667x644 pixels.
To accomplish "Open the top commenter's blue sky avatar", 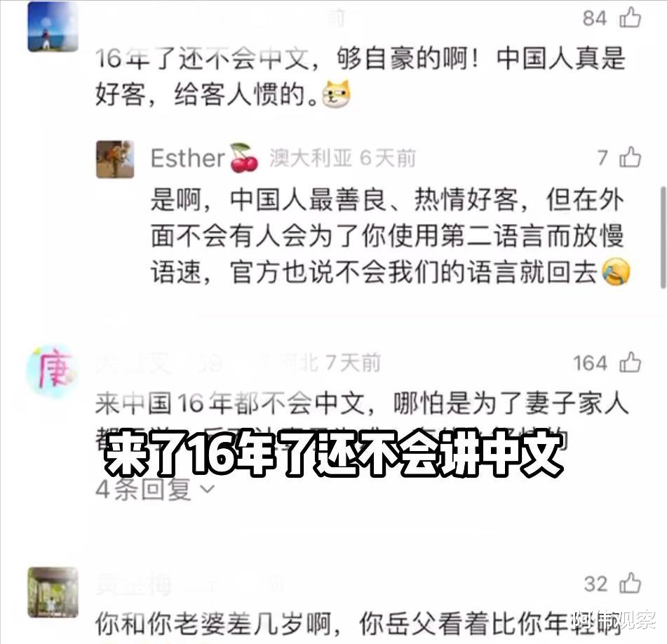I will (53, 27).
